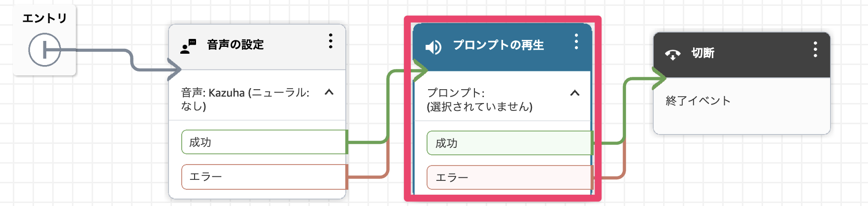Click the プロンプト: (選択されていません) text

(x=479, y=100)
